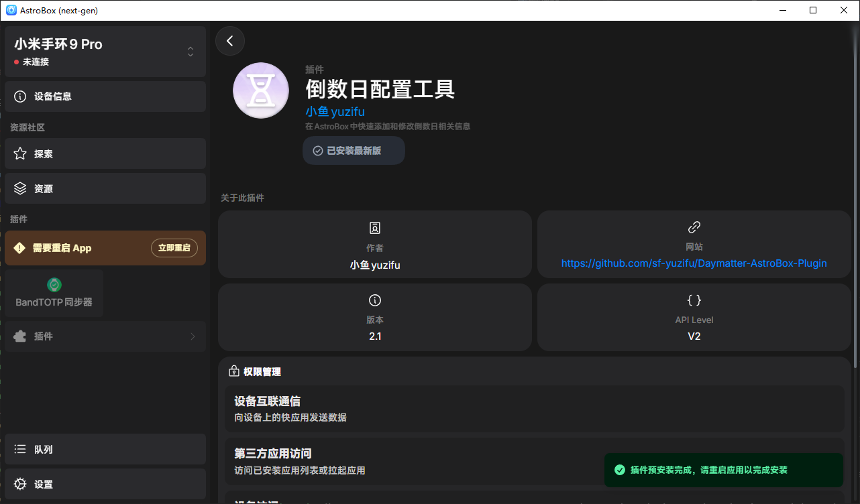The width and height of the screenshot is (860, 504).
Task: Click the AstroBox app icon in title bar
Action: click(x=11, y=10)
